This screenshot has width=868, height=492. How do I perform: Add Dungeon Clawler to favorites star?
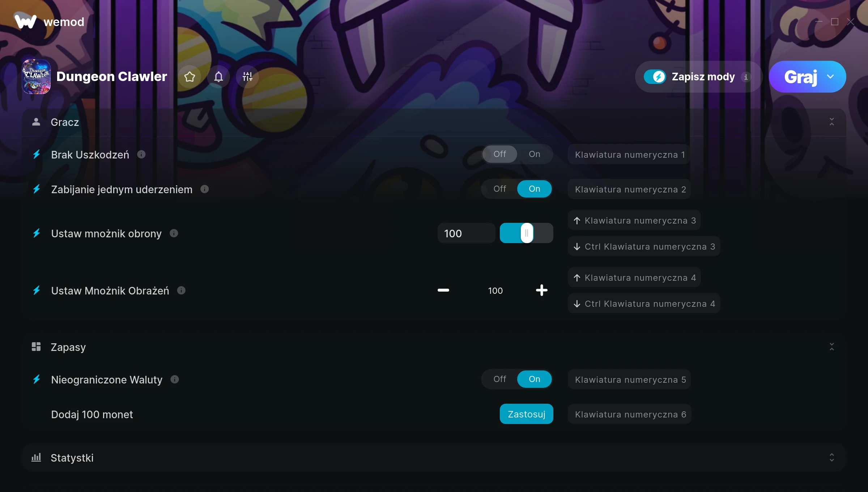click(x=190, y=77)
